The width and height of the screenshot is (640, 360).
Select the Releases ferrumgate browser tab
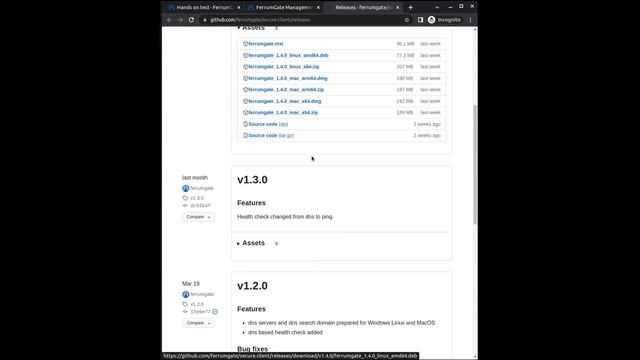[363, 7]
